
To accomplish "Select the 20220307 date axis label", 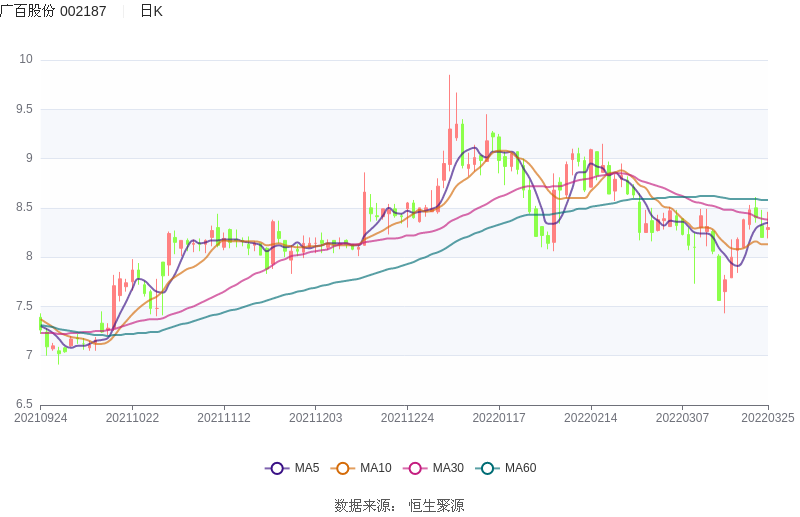I will coord(682,418).
